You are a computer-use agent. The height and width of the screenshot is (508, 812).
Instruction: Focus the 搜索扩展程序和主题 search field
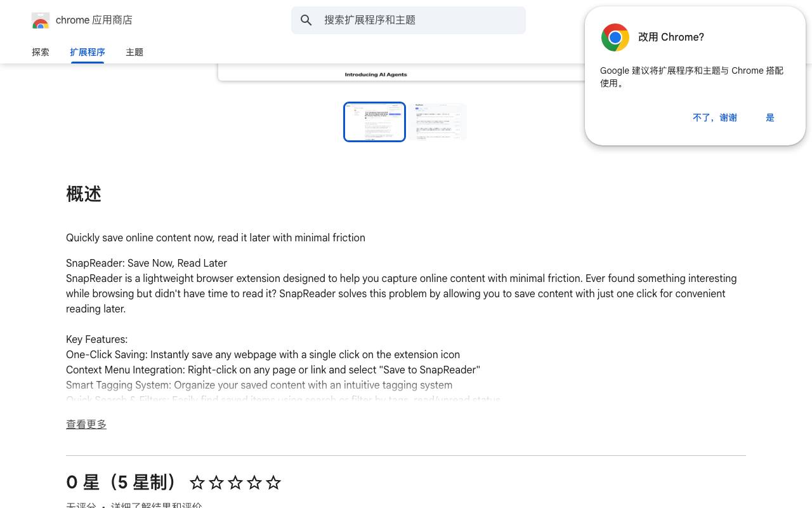[x=409, y=20]
